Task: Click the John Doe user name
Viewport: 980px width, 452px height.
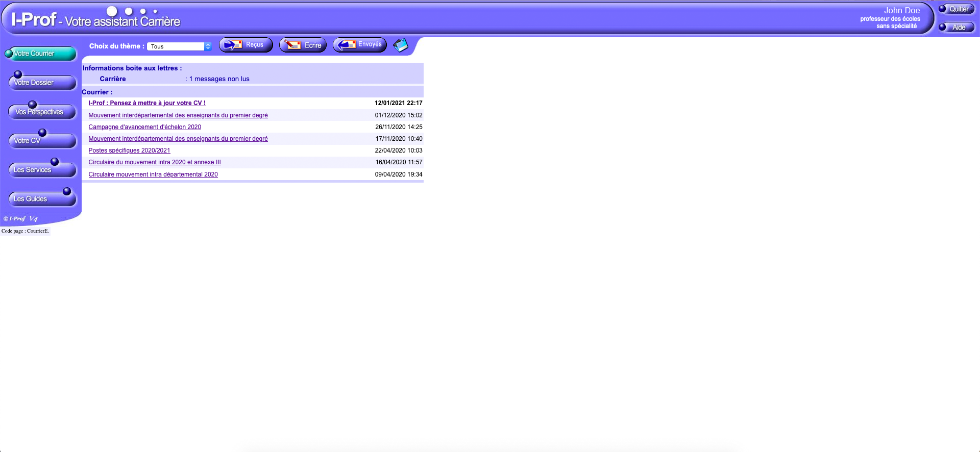Action: pyautogui.click(x=902, y=10)
